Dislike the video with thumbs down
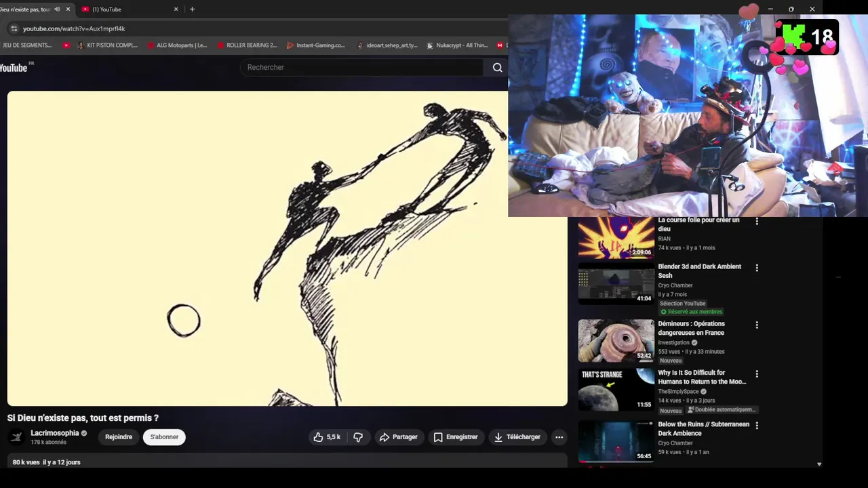868x488 pixels. pyautogui.click(x=358, y=437)
